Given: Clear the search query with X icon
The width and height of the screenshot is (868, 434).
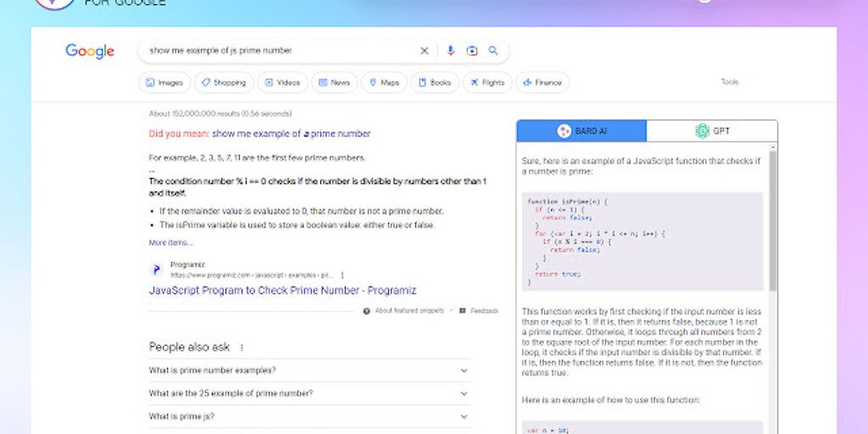Looking at the screenshot, I should 424,51.
